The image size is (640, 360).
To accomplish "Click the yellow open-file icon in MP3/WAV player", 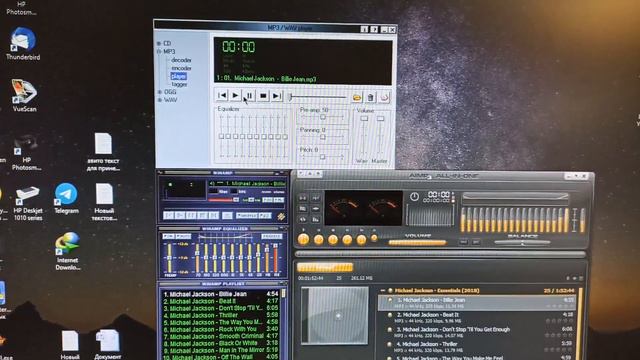I will point(357,97).
